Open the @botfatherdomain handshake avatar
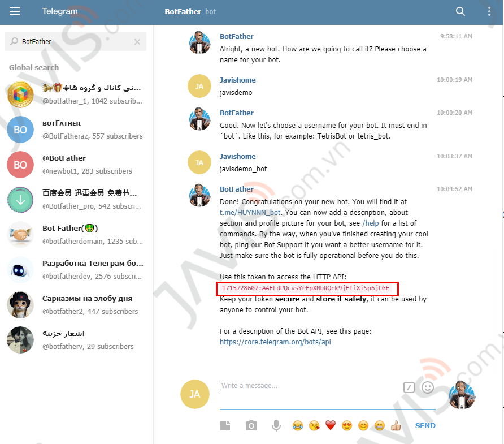 pyautogui.click(x=20, y=235)
